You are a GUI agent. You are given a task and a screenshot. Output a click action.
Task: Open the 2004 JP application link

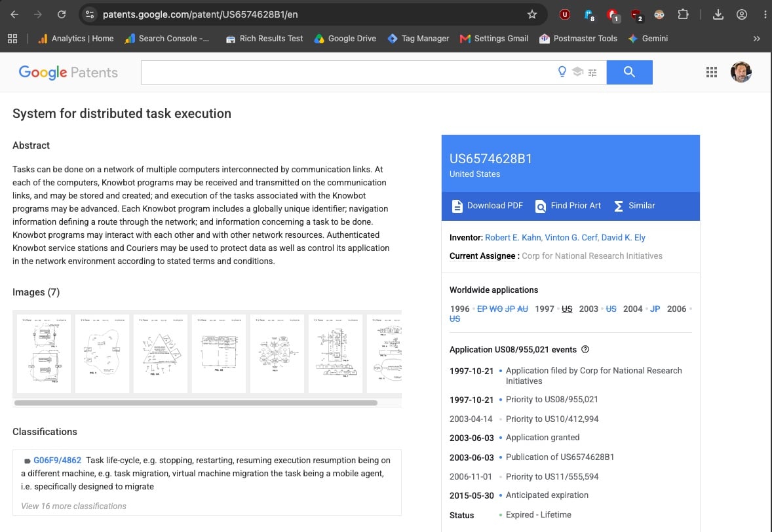coord(655,309)
